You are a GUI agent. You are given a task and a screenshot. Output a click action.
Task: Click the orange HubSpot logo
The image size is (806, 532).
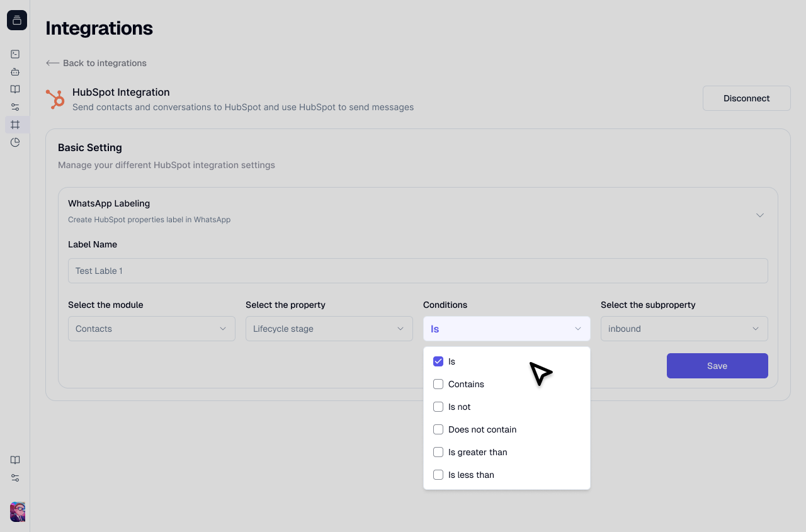(56, 99)
